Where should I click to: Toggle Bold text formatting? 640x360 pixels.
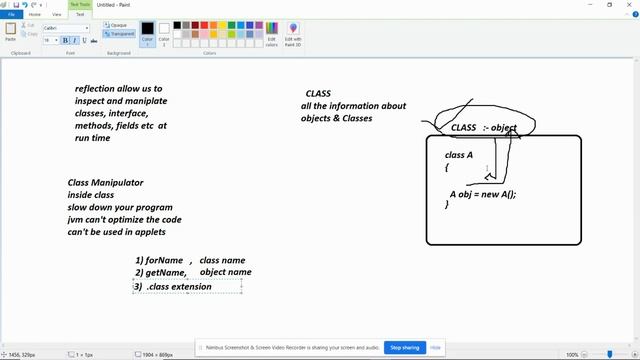pyautogui.click(x=65, y=40)
